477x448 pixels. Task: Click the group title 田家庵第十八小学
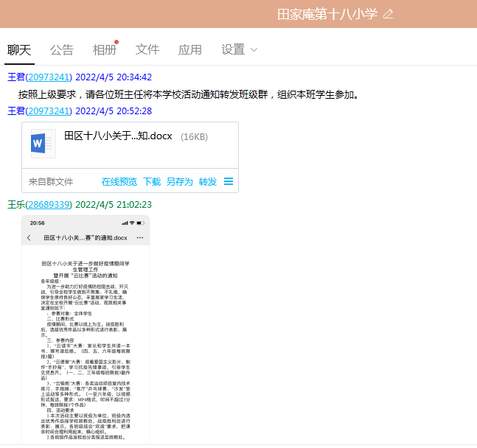pos(327,14)
